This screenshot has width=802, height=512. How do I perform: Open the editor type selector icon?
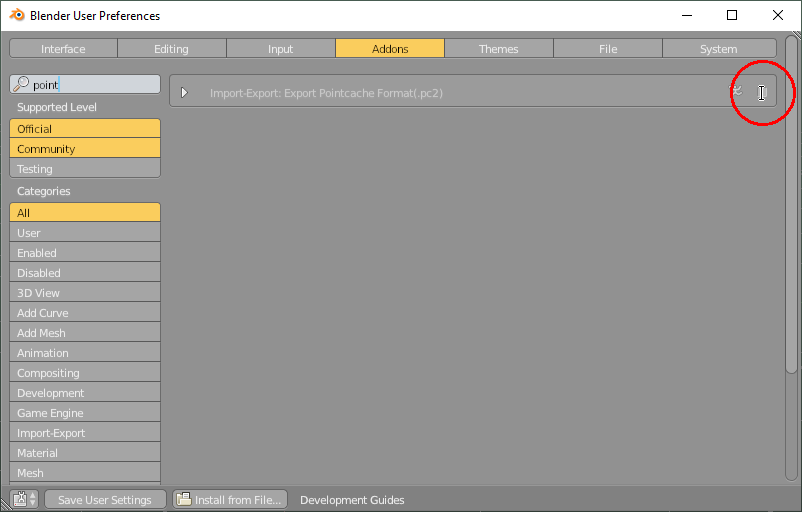(24, 499)
